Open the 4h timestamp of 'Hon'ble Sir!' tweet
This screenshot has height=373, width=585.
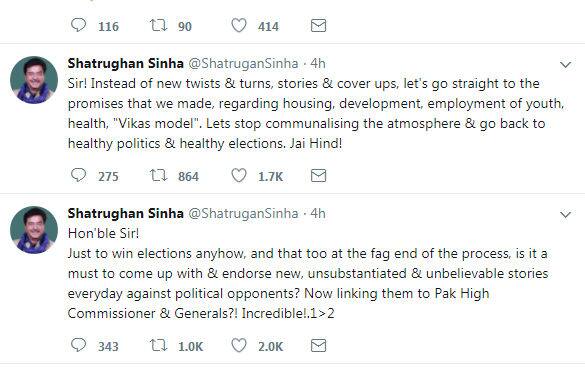point(318,213)
